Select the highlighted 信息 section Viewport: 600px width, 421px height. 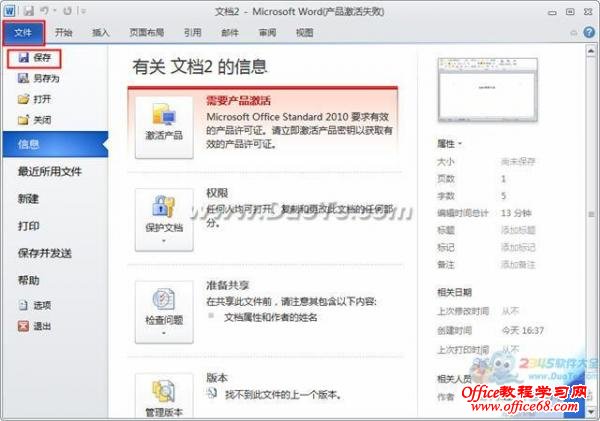pos(55,144)
